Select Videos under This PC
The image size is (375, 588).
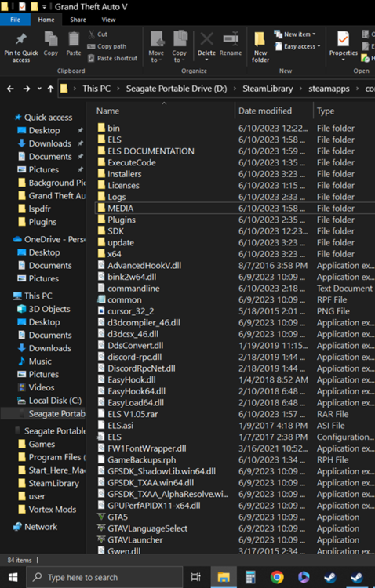(x=42, y=387)
